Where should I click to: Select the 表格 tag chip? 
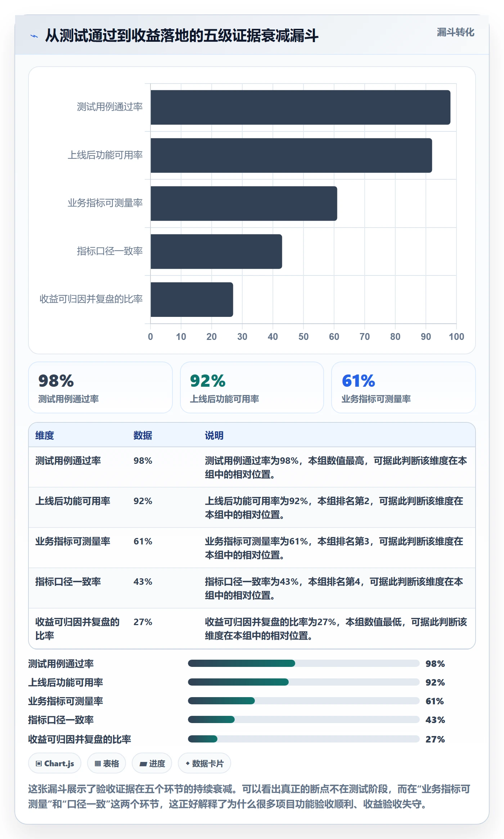coord(107,763)
